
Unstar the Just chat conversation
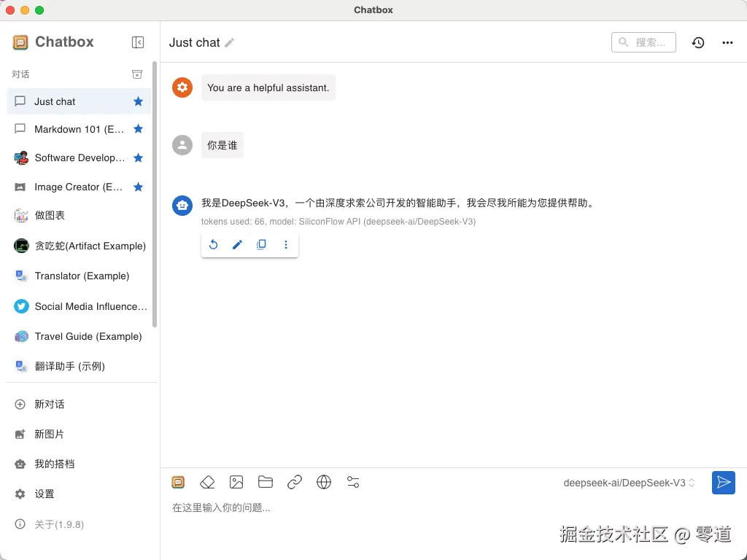click(x=138, y=101)
